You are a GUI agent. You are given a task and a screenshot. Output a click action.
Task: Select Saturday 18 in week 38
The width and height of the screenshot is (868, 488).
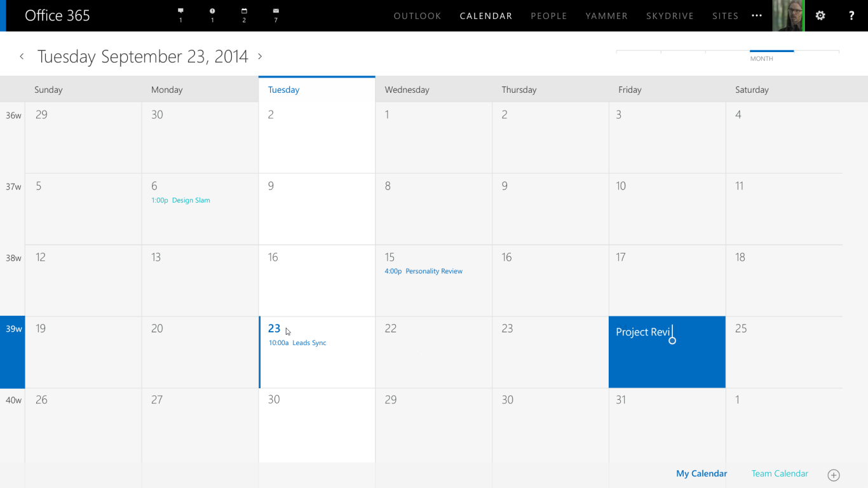pos(784,280)
